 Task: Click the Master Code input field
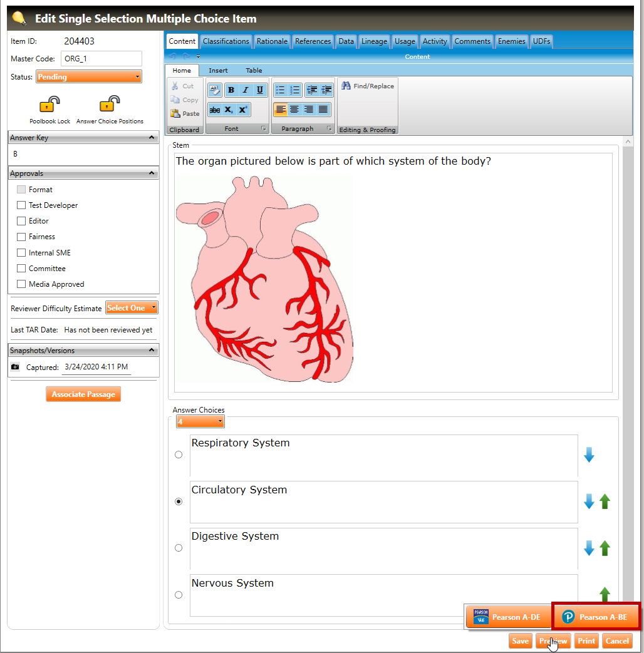[x=101, y=59]
